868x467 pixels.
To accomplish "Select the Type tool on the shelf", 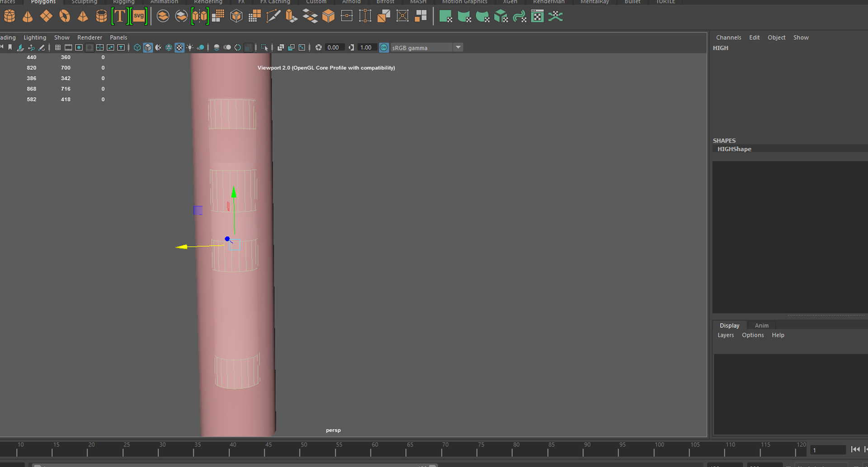I will tap(120, 16).
